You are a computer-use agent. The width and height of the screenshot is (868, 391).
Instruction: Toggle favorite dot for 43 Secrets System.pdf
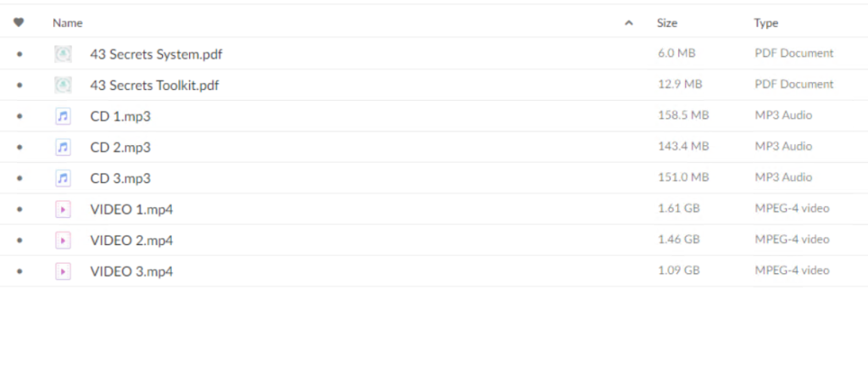pos(20,54)
